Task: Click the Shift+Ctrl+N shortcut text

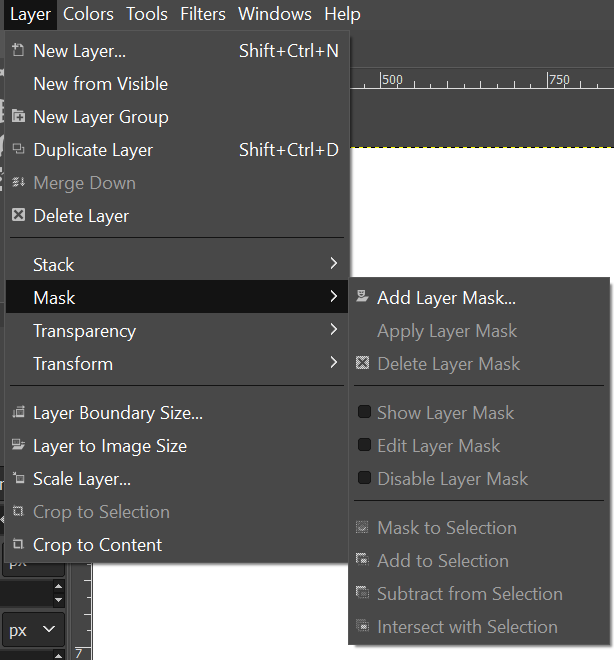Action: (x=289, y=51)
